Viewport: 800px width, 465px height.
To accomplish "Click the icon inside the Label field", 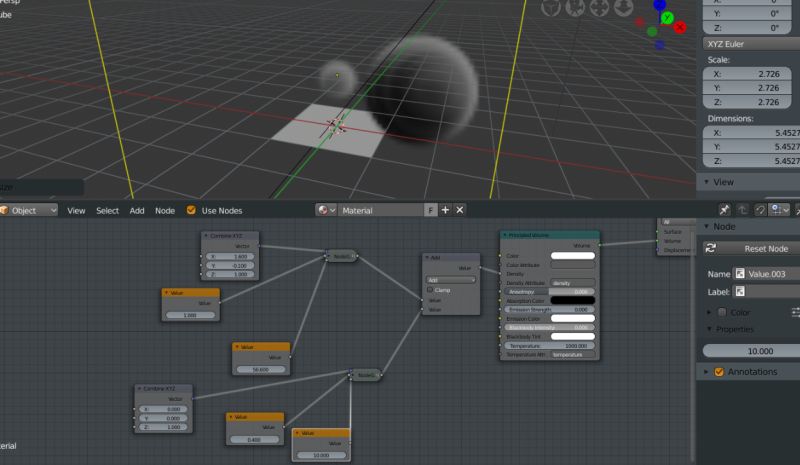I will coord(740,292).
